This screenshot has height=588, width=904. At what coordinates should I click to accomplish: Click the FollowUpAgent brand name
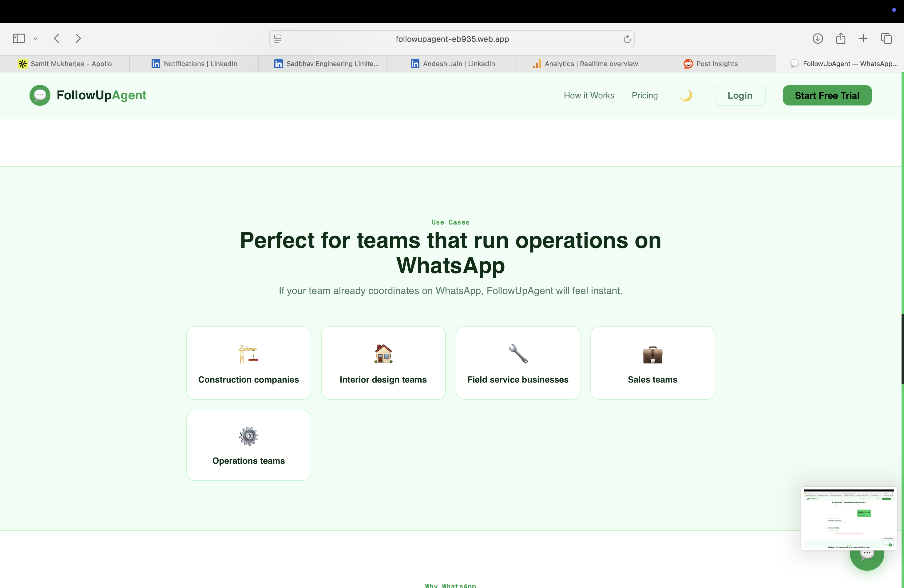pos(101,95)
